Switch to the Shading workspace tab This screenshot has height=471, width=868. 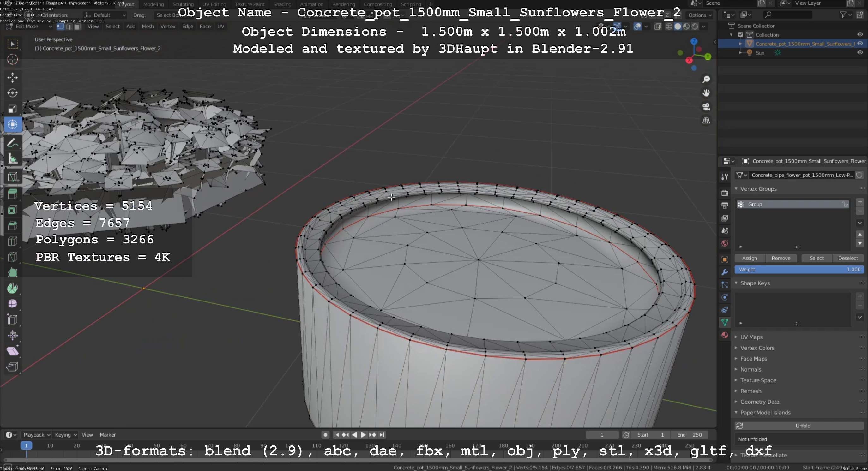[x=282, y=4]
